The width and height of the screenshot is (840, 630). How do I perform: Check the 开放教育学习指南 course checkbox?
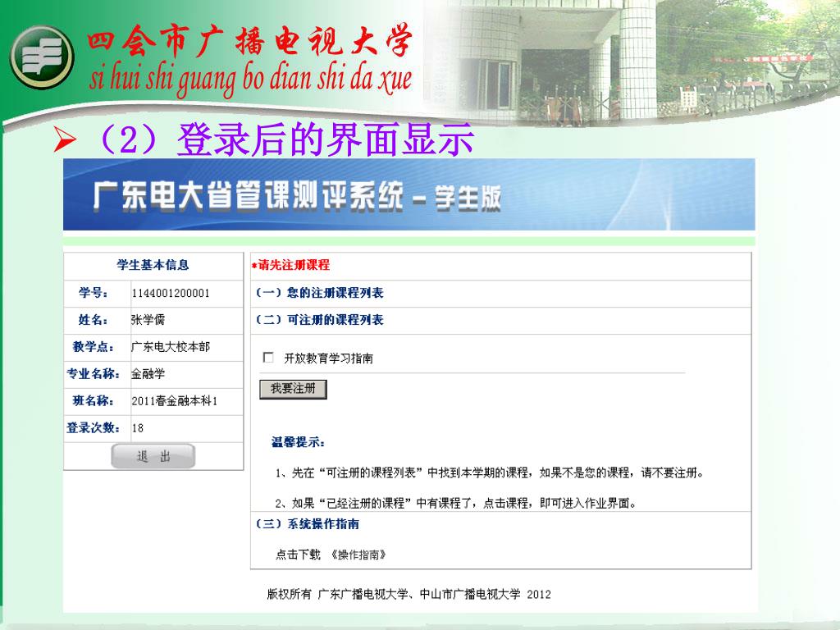pyautogui.click(x=268, y=358)
